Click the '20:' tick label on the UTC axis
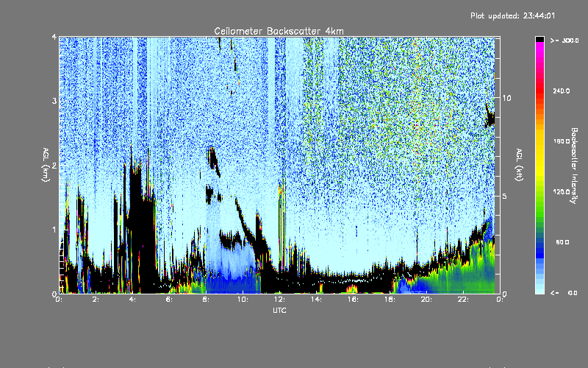Image resolution: width=588 pixels, height=368 pixels. (x=426, y=300)
